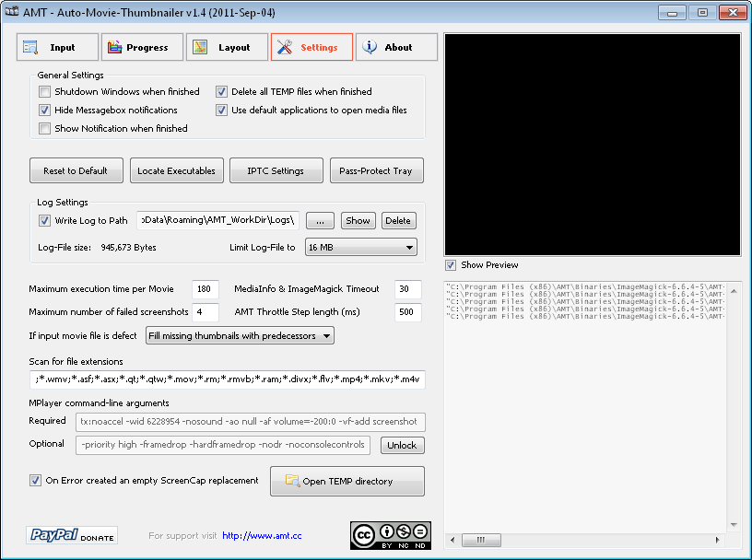Click the Input tab magnifier icon
This screenshot has width=752, height=560.
(30, 47)
